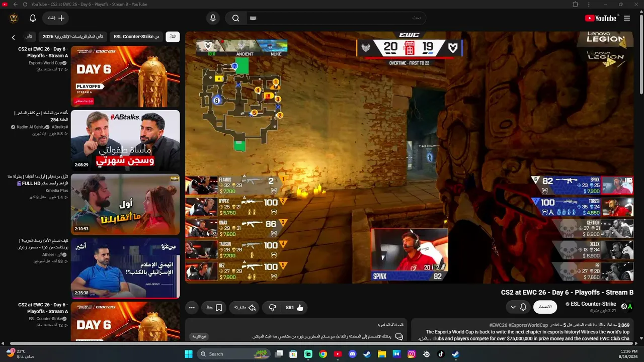Open Instagram from the taskbar
Viewport: 644px width, 362px height.
[412, 354]
